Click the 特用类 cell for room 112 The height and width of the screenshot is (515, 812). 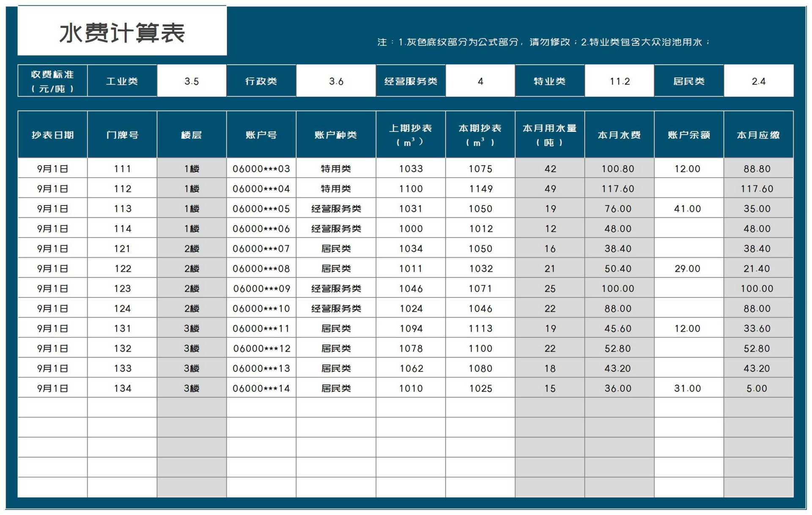(335, 188)
